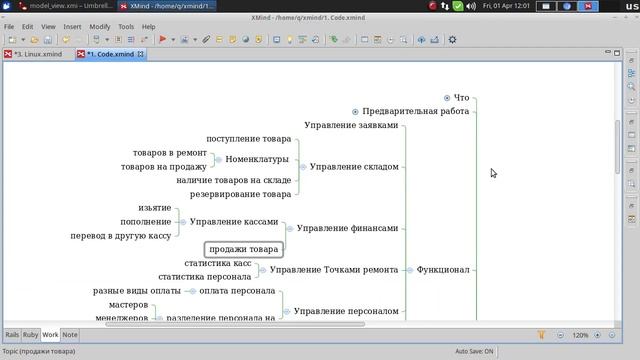The image size is (640, 360).
Task: Collapse the Номенклатуры branch
Action: pyautogui.click(x=219, y=160)
